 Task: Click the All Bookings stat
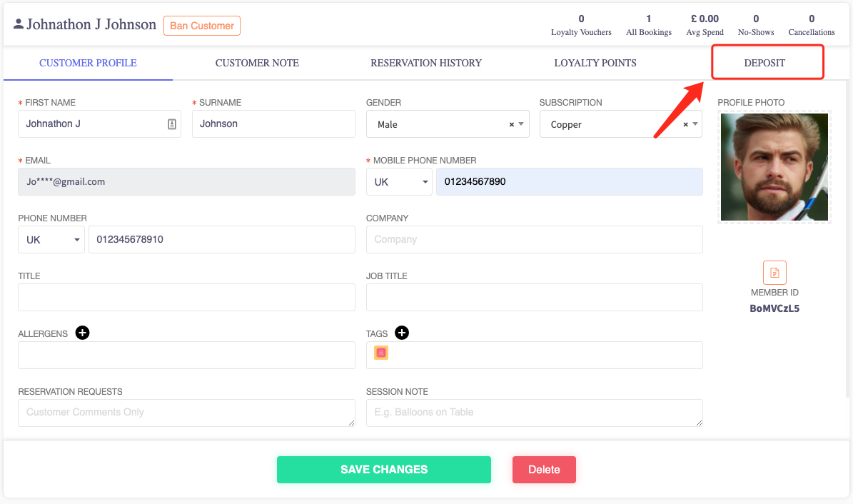(648, 25)
